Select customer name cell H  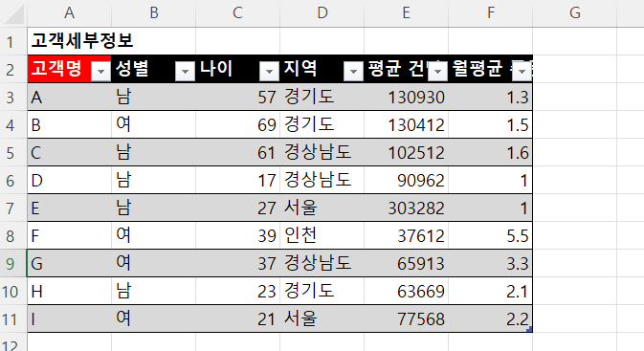coord(70,291)
